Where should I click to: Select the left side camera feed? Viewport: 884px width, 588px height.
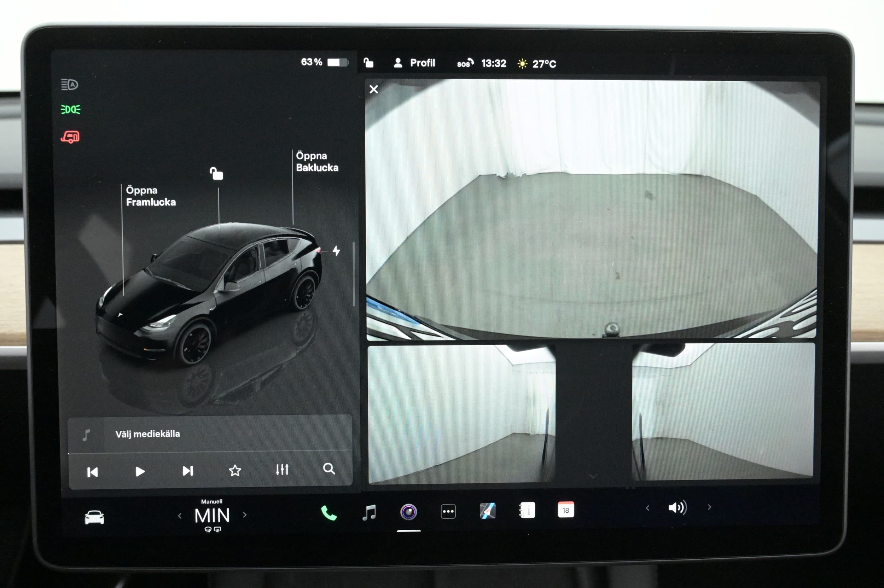pos(461,414)
